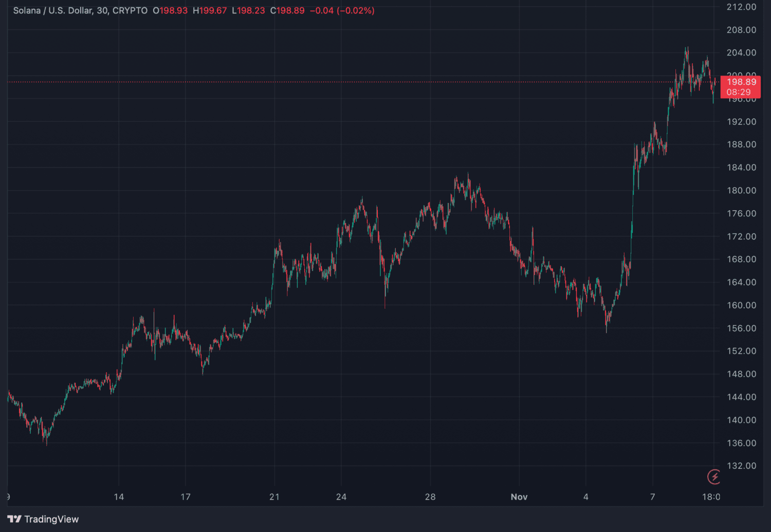Viewport: 771px width, 532px height.
Task: Click the 188.00 price axis label
Action: (x=741, y=144)
